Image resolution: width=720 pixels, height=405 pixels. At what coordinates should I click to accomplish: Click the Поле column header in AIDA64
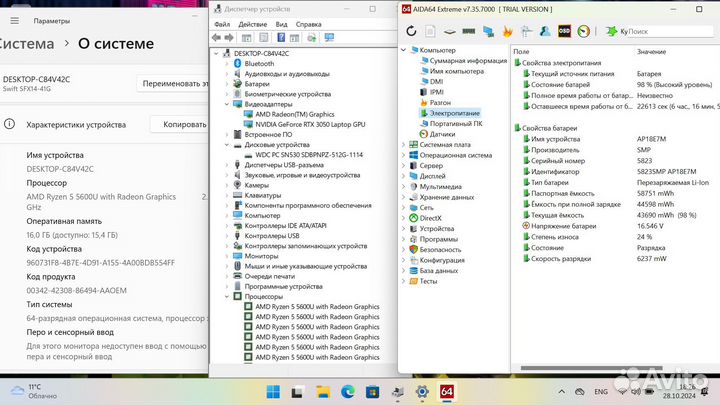click(x=521, y=52)
